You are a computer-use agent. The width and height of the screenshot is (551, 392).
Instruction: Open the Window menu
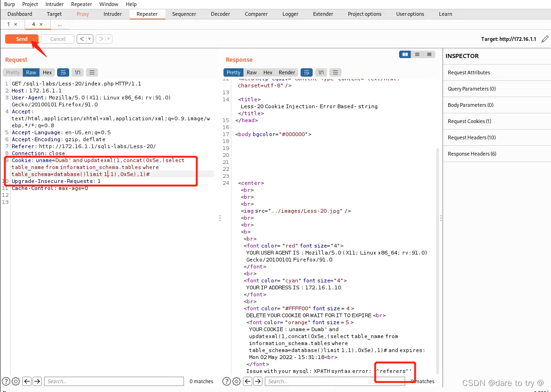(x=109, y=4)
